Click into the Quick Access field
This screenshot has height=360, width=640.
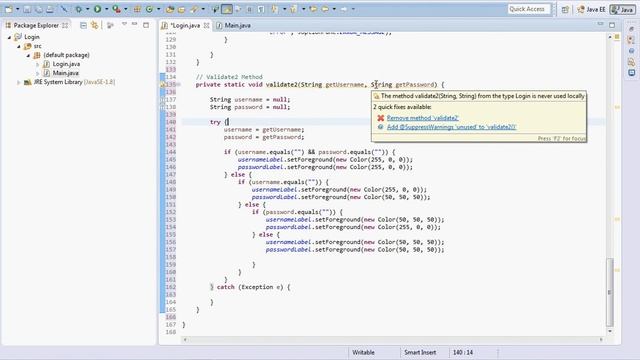(x=529, y=9)
